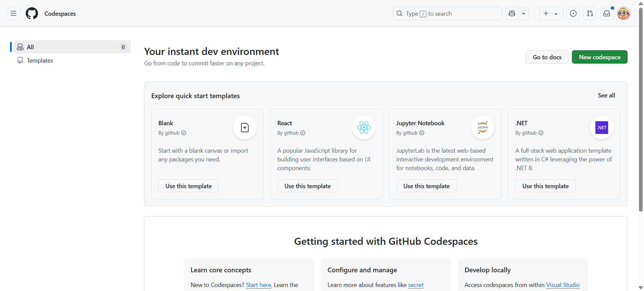Click the Go to docs button
The height and width of the screenshot is (291, 644).
[547, 57]
